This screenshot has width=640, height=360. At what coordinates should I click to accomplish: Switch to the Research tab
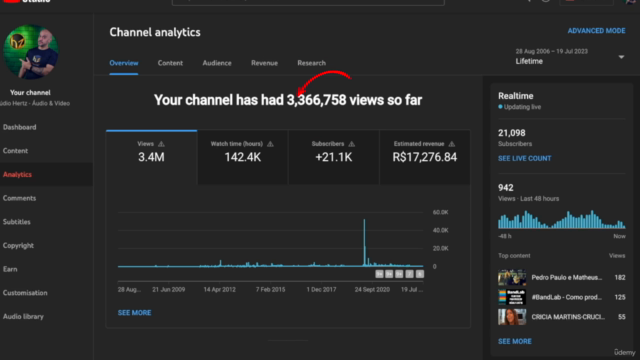click(x=311, y=63)
